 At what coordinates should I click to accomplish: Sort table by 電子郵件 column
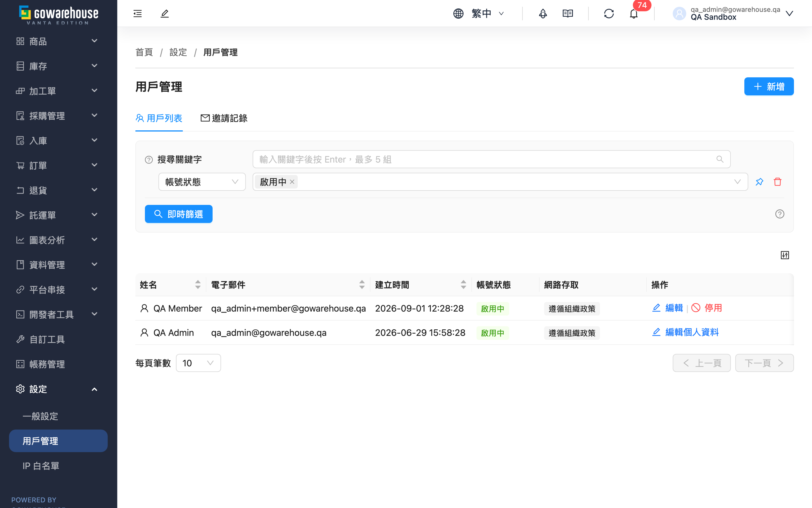(362, 284)
